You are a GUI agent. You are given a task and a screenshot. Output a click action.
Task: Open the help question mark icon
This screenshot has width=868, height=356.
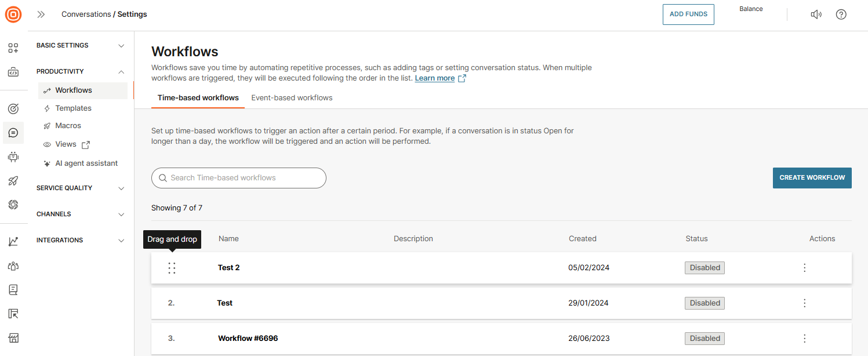click(x=841, y=14)
